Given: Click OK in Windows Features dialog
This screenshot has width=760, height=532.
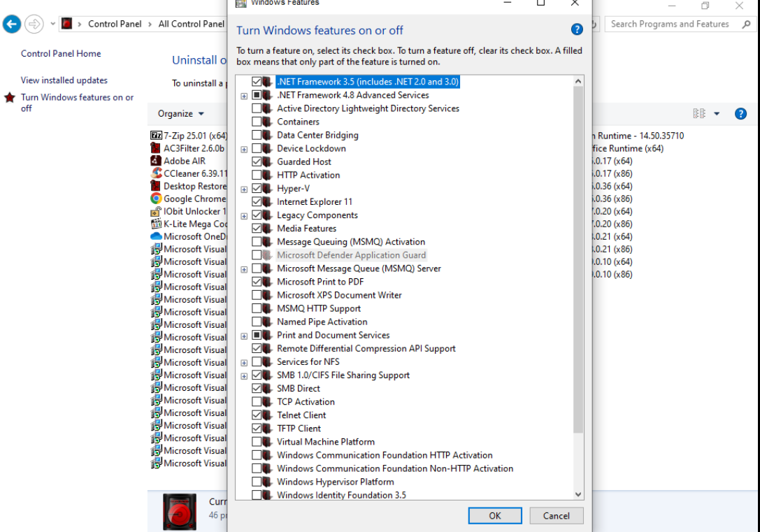Looking at the screenshot, I should 495,515.
